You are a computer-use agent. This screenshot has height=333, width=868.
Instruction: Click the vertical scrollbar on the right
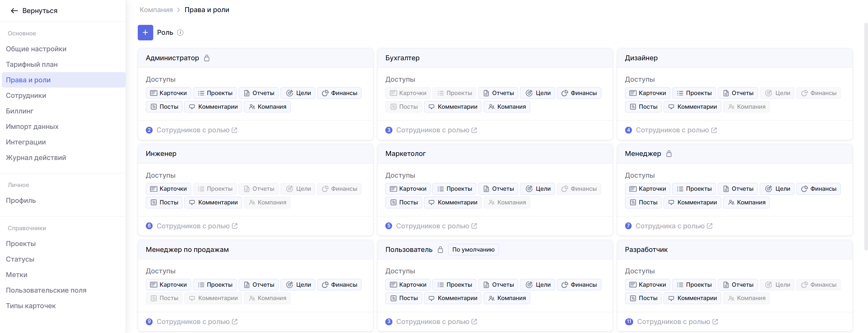pos(865,135)
